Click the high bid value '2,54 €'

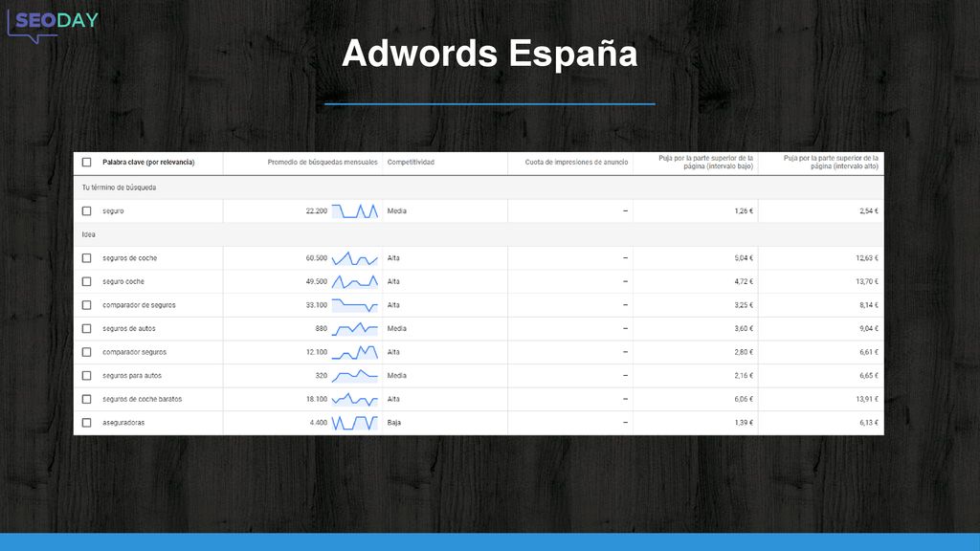point(869,211)
